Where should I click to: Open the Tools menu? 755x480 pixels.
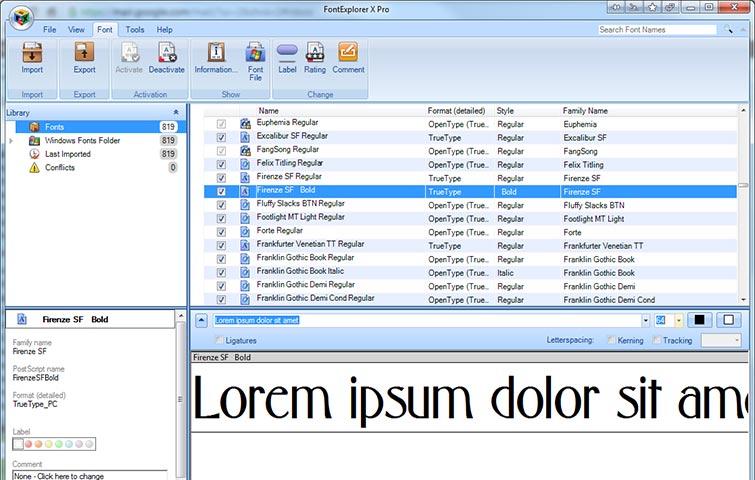click(x=135, y=29)
